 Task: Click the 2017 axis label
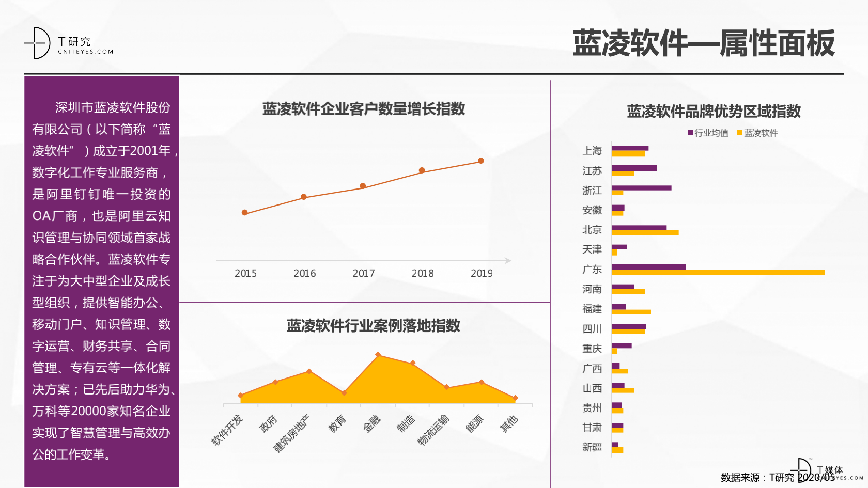pyautogui.click(x=364, y=273)
